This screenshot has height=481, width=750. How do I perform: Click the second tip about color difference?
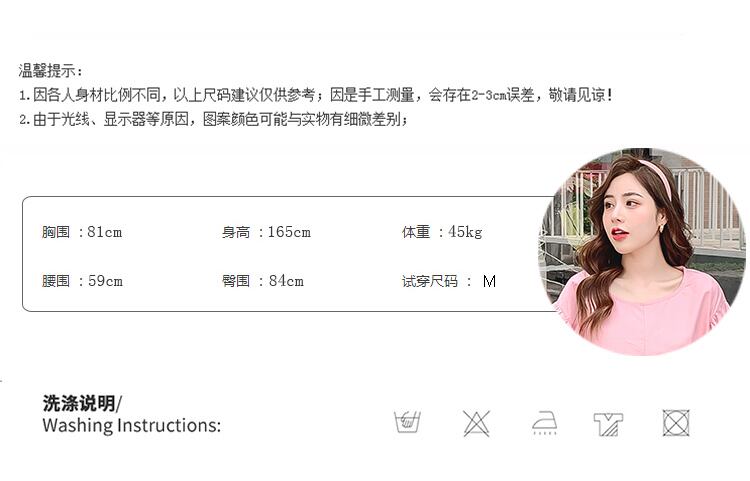click(x=213, y=119)
